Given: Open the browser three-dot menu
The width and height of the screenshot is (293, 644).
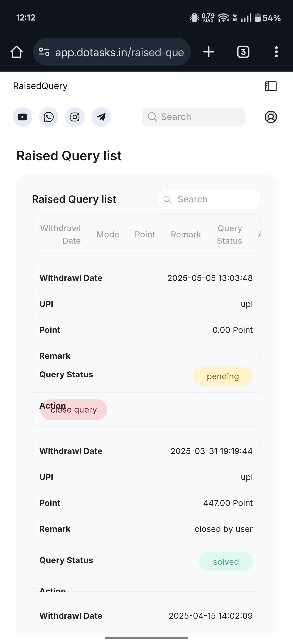Looking at the screenshot, I should (276, 52).
